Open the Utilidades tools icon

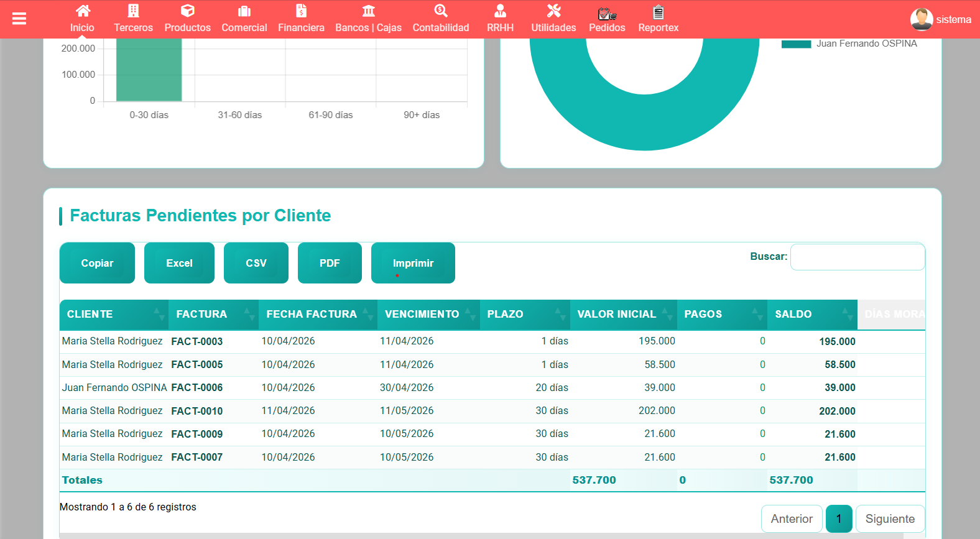[553, 11]
